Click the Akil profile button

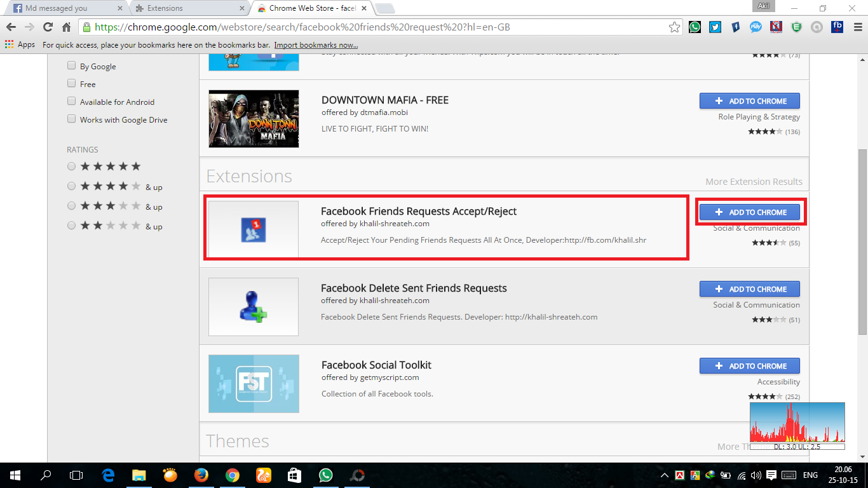click(x=763, y=6)
